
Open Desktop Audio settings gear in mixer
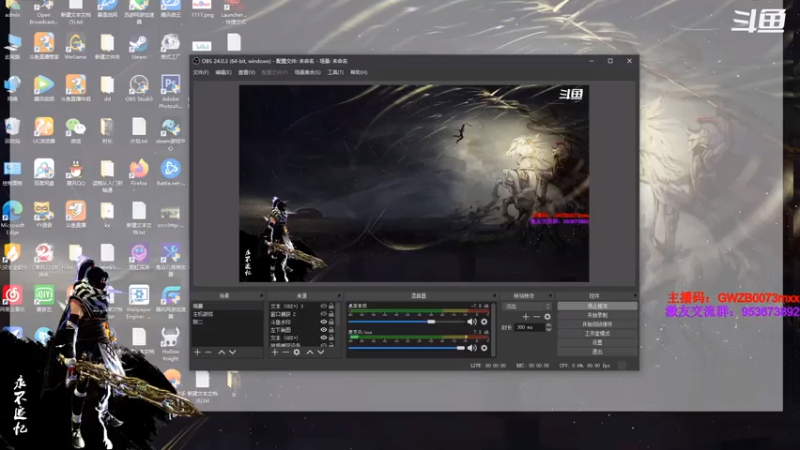click(x=484, y=321)
